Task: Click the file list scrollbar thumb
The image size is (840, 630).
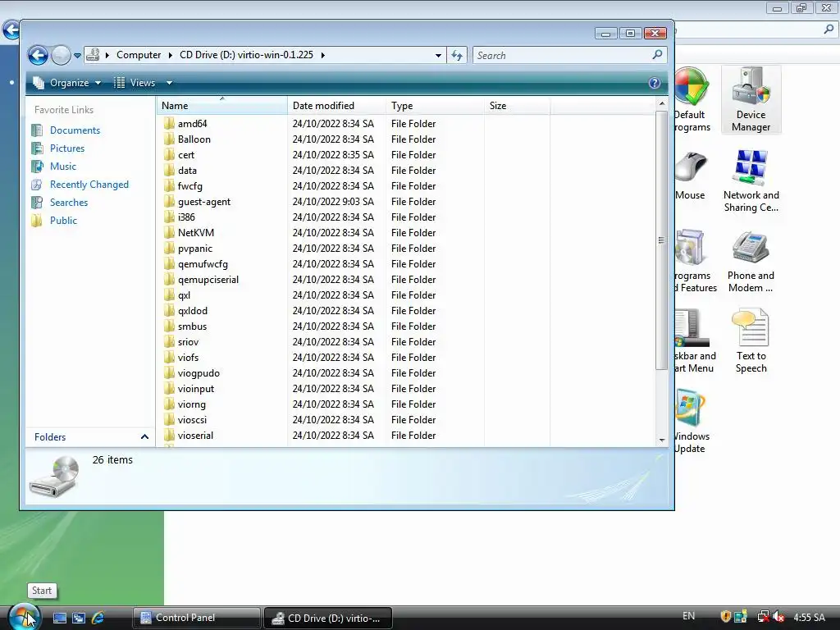Action: [662, 240]
